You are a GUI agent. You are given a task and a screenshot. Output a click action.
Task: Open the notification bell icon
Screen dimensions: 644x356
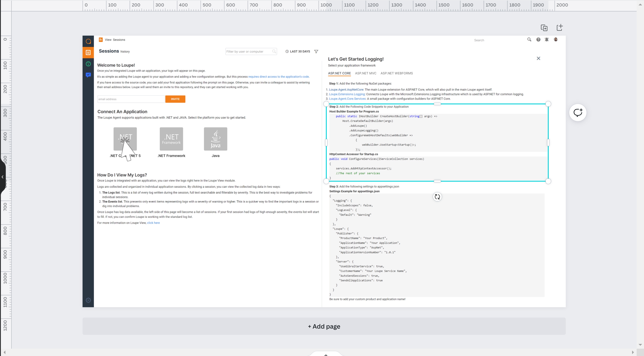point(547,40)
